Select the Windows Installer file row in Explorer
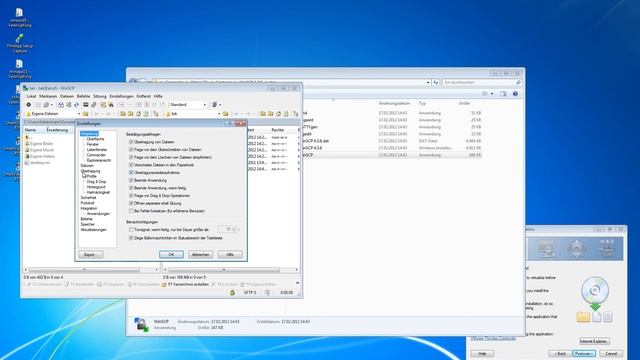640x360 pixels. [391, 148]
